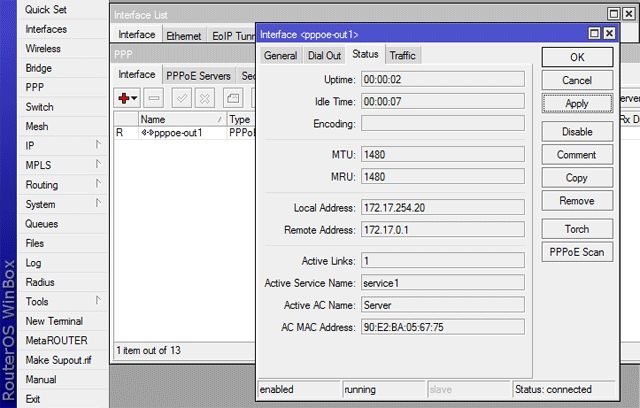Expand the IP submenu

coord(55,145)
